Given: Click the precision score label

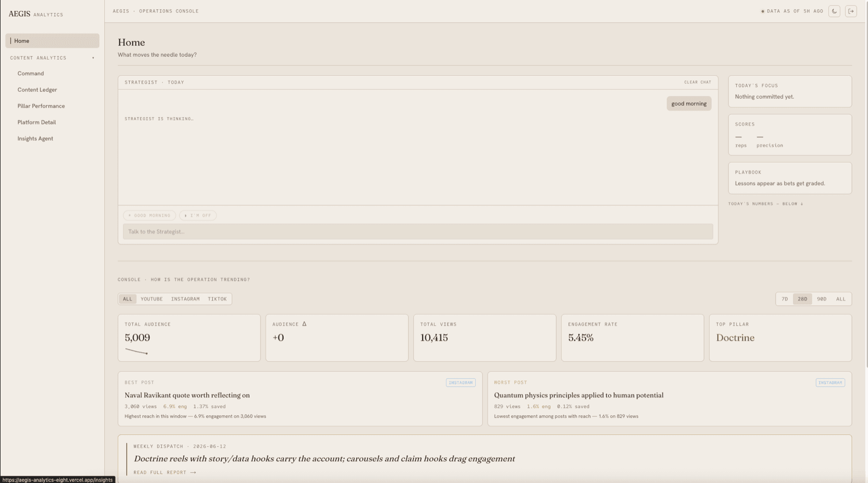Looking at the screenshot, I should click(x=770, y=145).
